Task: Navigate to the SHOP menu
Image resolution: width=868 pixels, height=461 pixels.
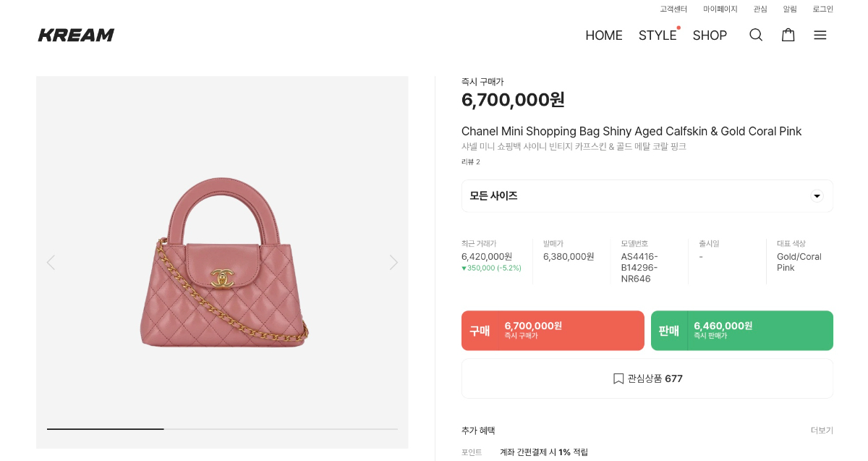Action: click(x=710, y=35)
